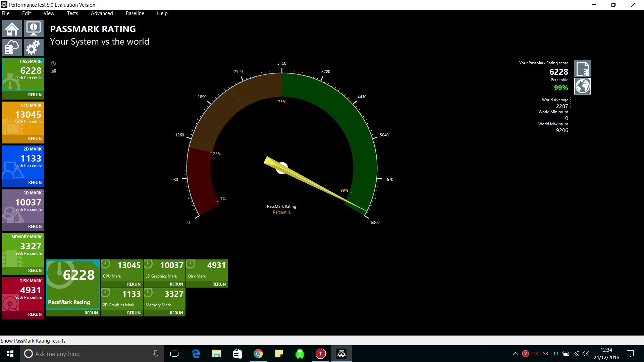The image size is (644, 362).
Task: Rerun from bottom Memory Mark tile
Action: (x=176, y=313)
